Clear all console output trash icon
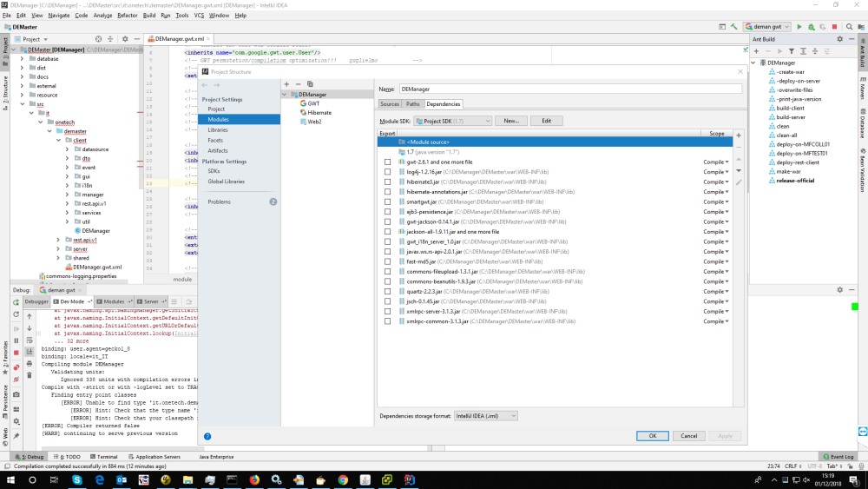This screenshot has width=868, height=489. [30, 375]
